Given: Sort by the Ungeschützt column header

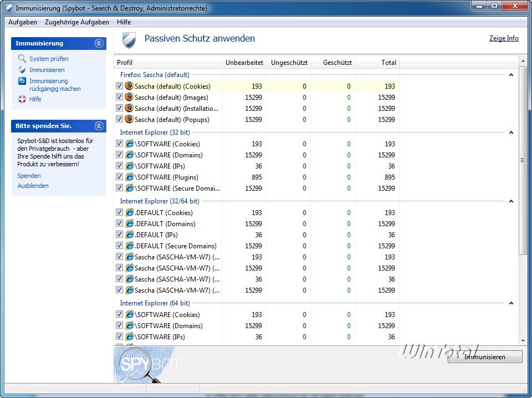Looking at the screenshot, I should click(288, 63).
